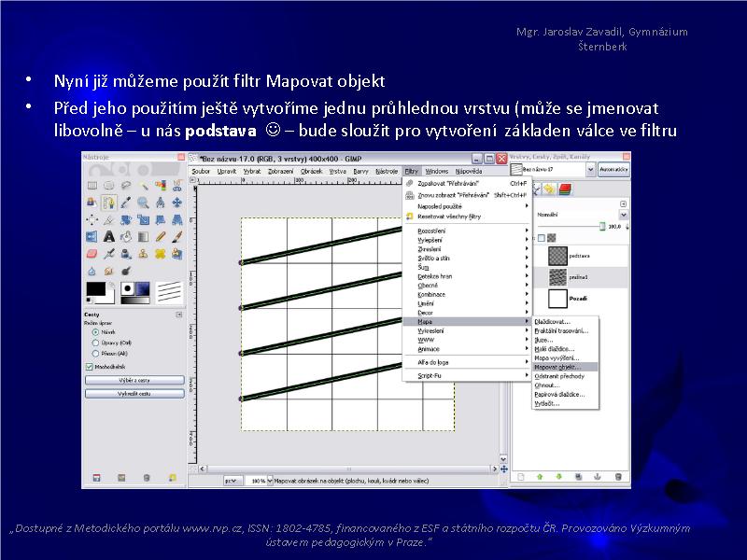Click the black foreground color swatch
Image resolution: width=747 pixels, height=560 pixels.
pos(95,289)
